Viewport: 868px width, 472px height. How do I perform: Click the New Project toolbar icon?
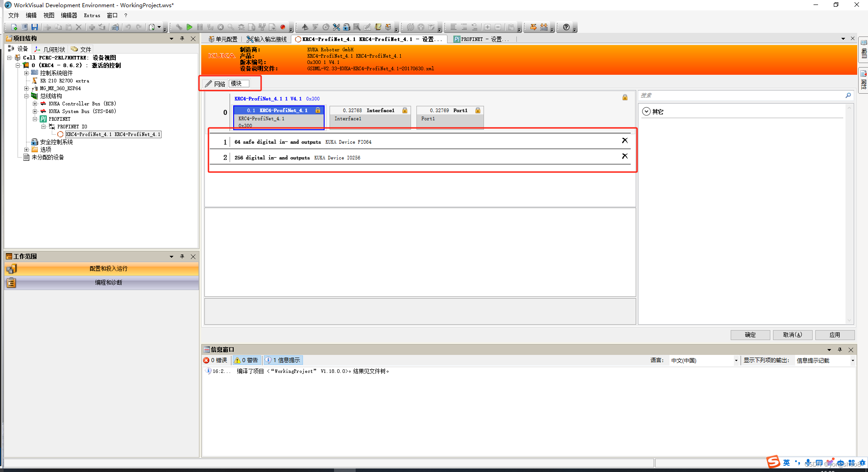point(14,27)
